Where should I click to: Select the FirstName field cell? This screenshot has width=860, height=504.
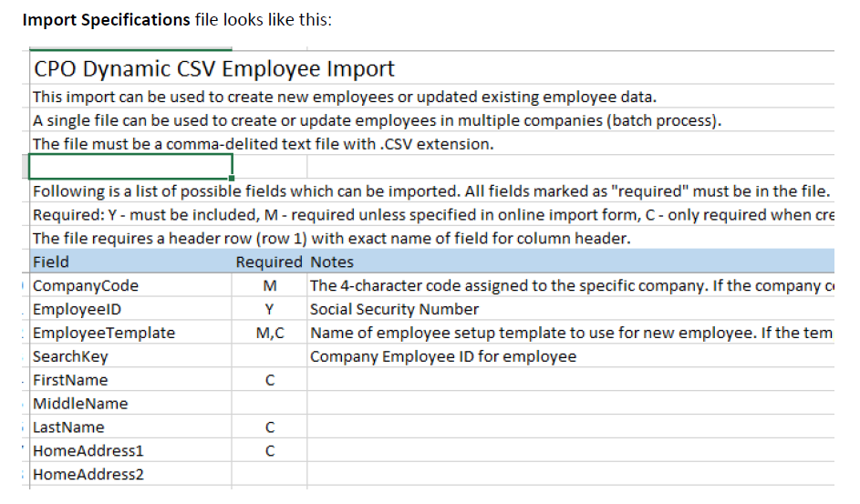130,380
